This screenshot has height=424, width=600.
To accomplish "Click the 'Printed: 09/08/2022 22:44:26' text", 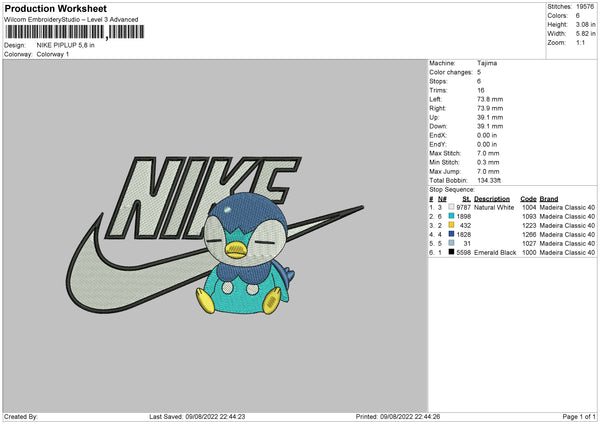I will tap(398, 417).
